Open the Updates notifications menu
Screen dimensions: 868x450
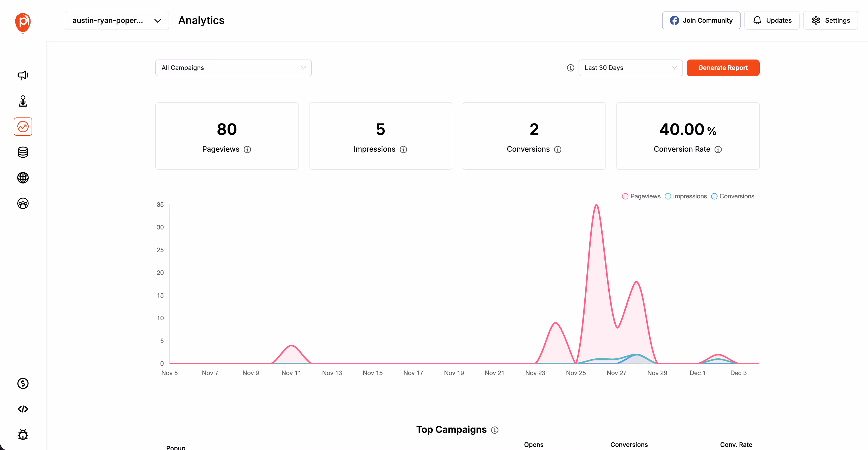coord(772,20)
